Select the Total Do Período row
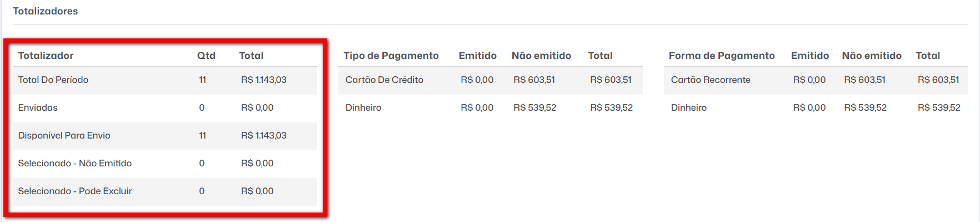 pyautogui.click(x=164, y=80)
